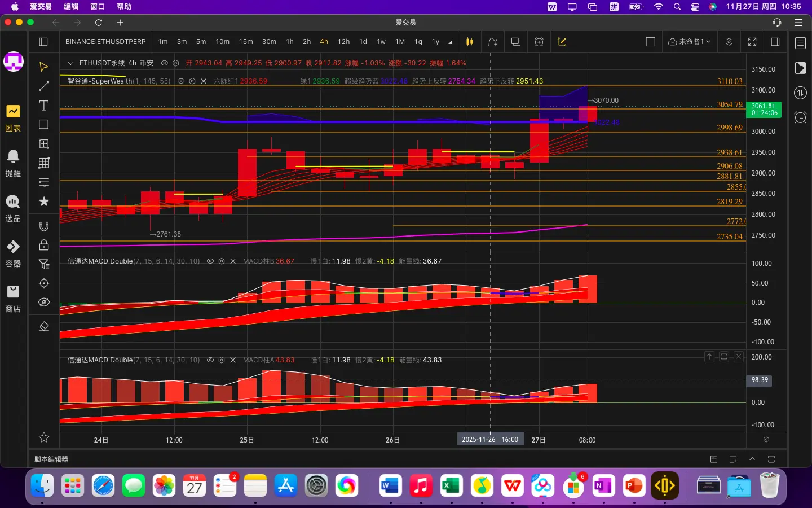This screenshot has width=812, height=508.
Task: Click the yellow pencil drawing icon
Action: [x=562, y=42]
